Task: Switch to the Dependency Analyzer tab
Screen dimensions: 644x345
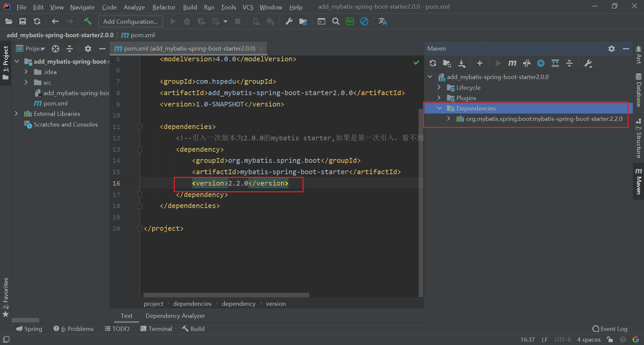Action: [x=175, y=316]
